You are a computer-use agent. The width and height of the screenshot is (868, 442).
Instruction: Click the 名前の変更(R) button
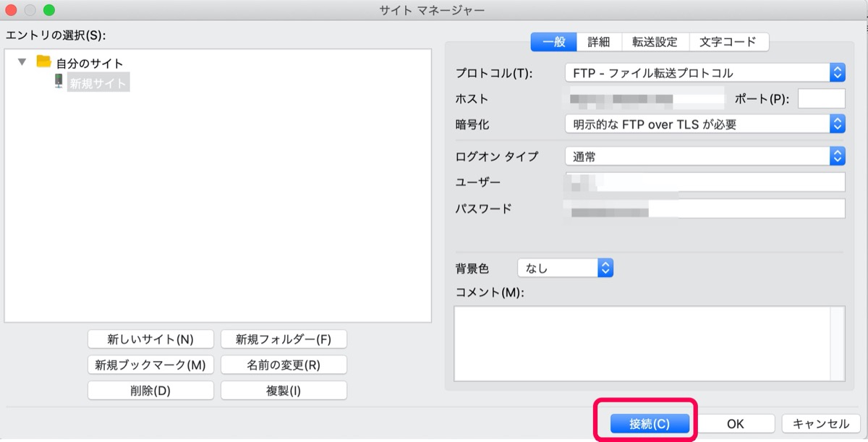[284, 365]
